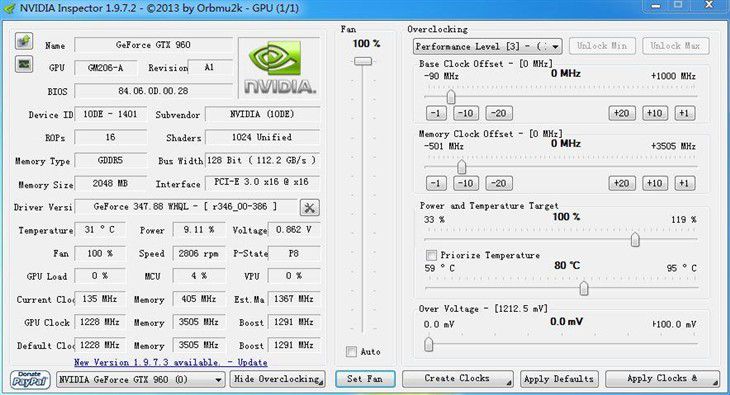Click Memory Type value GDDR5
This screenshot has height=395, width=730.
pos(110,160)
